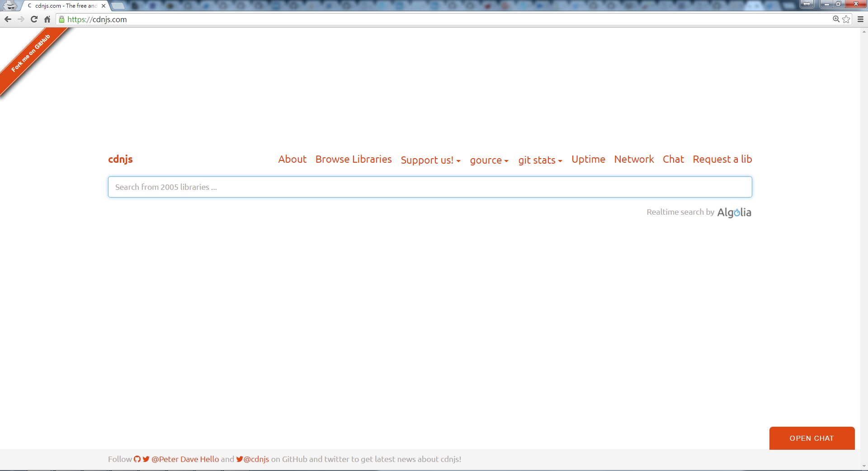Expand the git stats dropdown
This screenshot has height=471, width=868.
540,160
